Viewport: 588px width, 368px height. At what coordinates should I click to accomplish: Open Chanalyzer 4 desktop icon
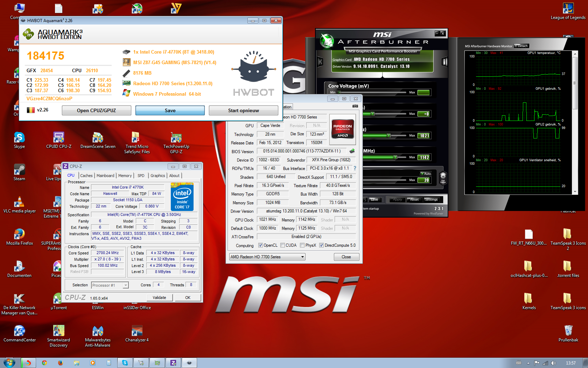tap(137, 334)
